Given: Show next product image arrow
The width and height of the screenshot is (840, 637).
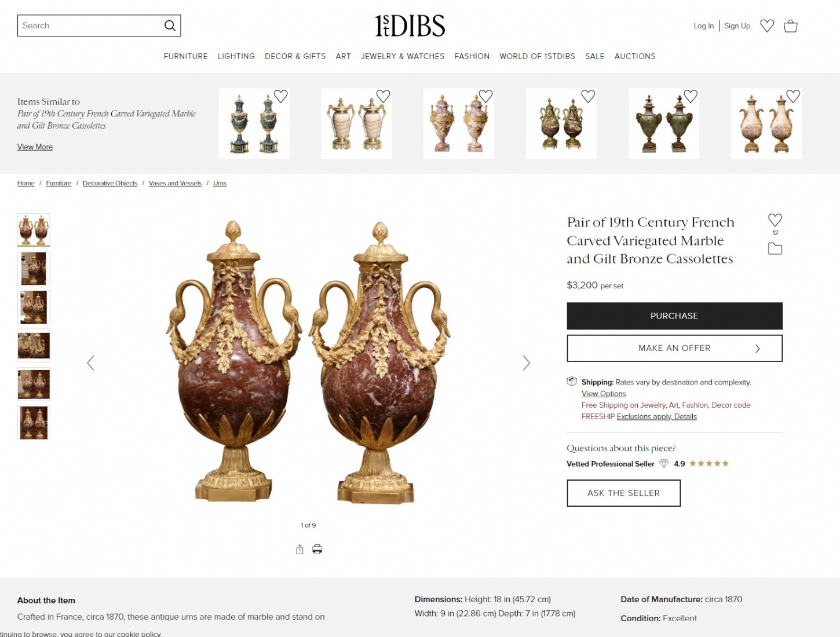Looking at the screenshot, I should pos(526,363).
